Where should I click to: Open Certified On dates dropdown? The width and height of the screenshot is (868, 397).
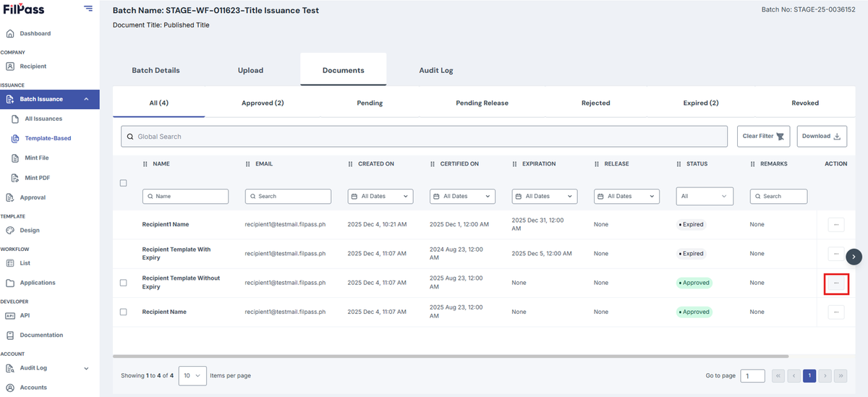pos(463,196)
